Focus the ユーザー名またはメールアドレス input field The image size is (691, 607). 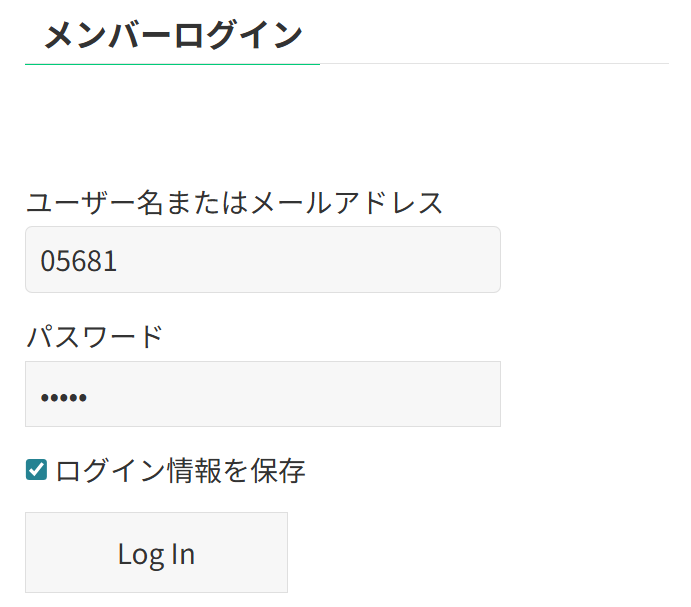tap(262, 260)
